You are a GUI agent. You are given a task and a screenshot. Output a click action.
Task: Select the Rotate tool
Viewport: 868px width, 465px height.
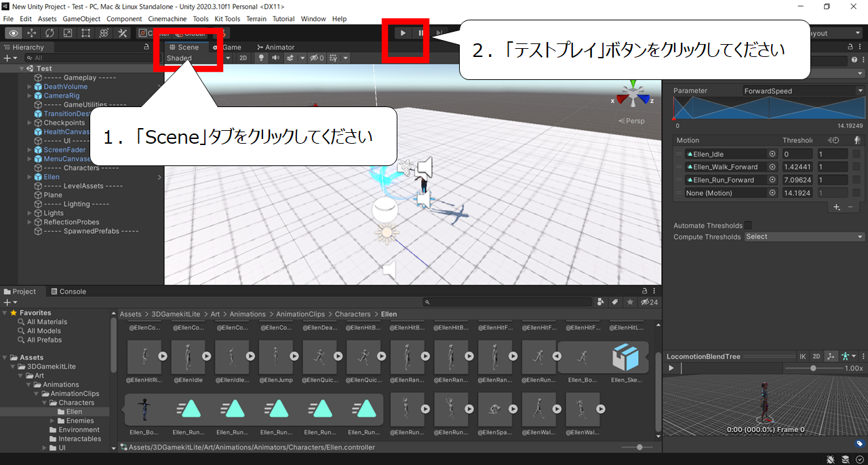[50, 33]
